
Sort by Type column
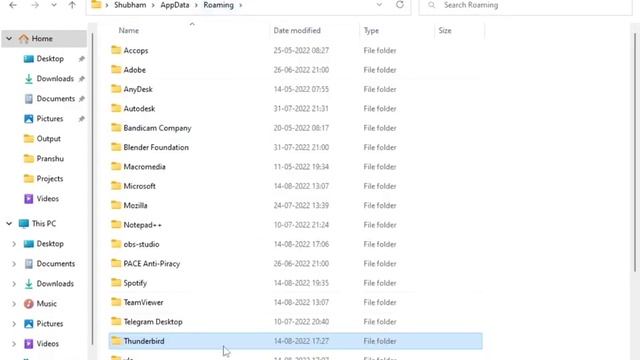[371, 31]
